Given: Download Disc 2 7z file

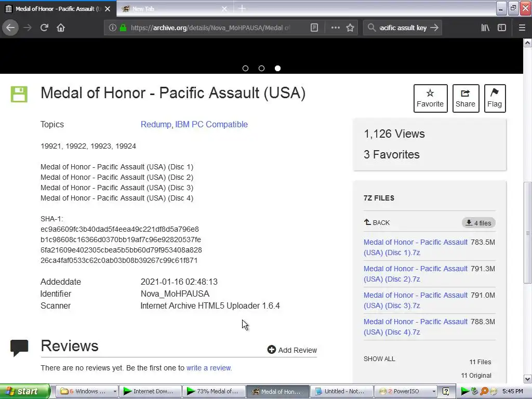Looking at the screenshot, I should point(415,274).
